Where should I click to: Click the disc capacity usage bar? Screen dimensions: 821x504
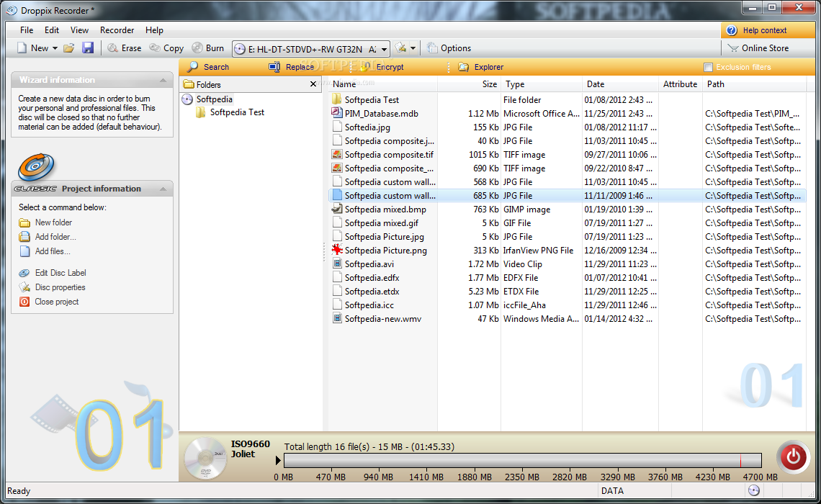[523, 461]
